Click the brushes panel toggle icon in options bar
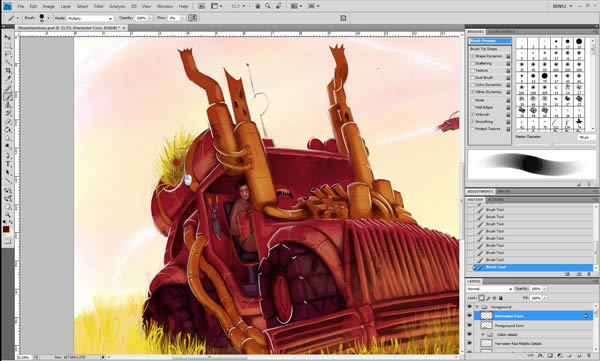600x361 pixels. [x=343, y=18]
